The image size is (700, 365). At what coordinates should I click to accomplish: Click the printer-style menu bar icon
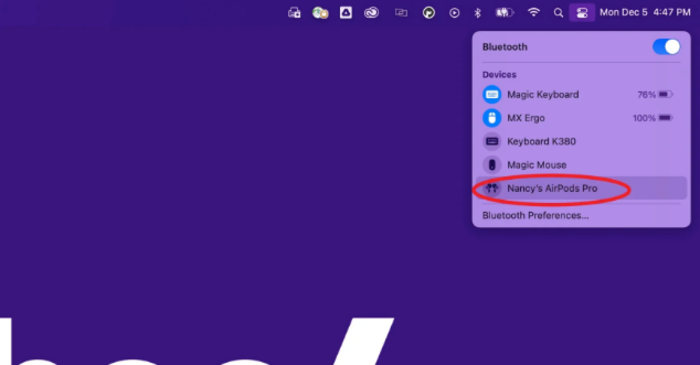coord(294,13)
